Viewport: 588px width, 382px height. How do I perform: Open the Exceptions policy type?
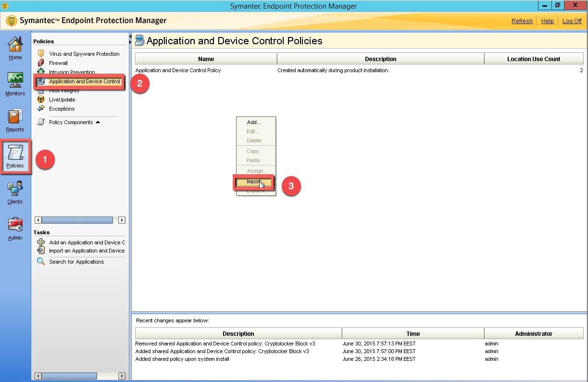tap(62, 109)
